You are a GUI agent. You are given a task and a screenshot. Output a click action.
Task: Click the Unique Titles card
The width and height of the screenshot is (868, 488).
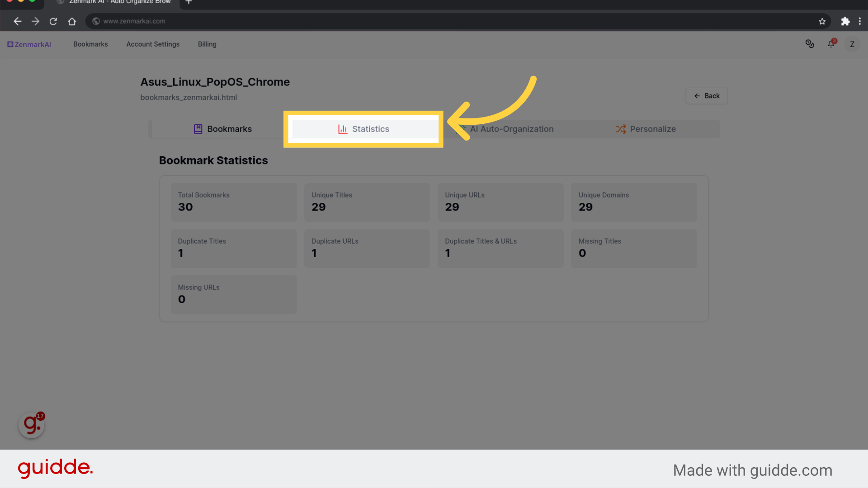pos(367,202)
